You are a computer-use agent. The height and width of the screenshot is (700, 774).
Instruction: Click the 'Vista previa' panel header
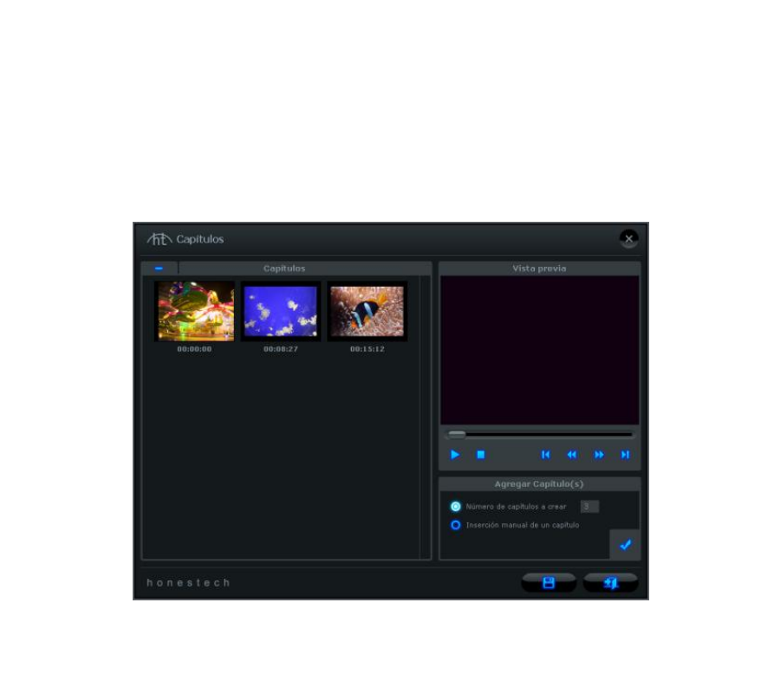[539, 269]
